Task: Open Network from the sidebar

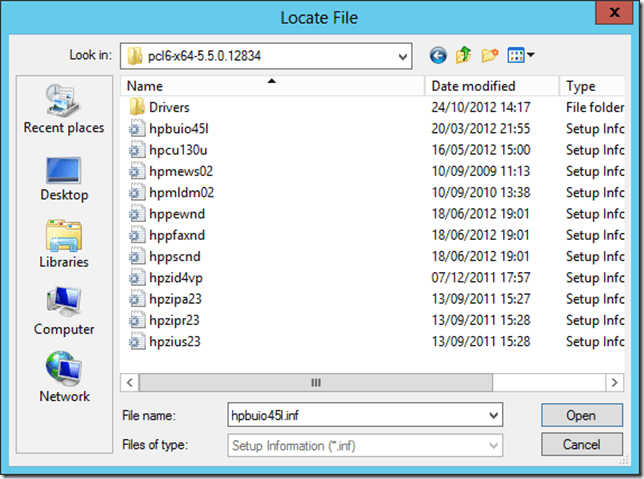Action: click(64, 378)
